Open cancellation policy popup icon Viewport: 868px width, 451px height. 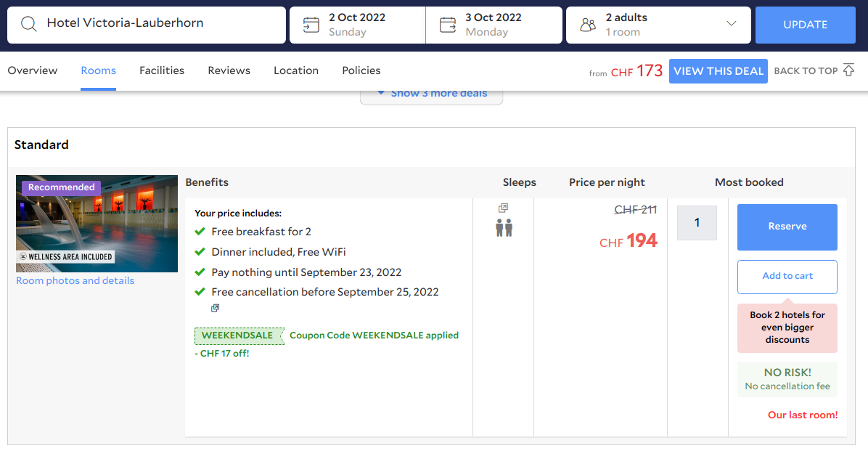point(216,308)
